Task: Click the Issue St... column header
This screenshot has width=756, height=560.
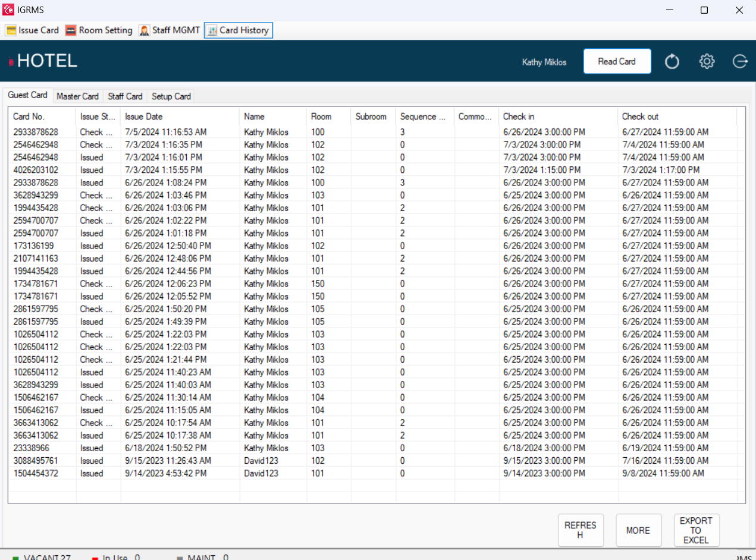Action: point(98,117)
